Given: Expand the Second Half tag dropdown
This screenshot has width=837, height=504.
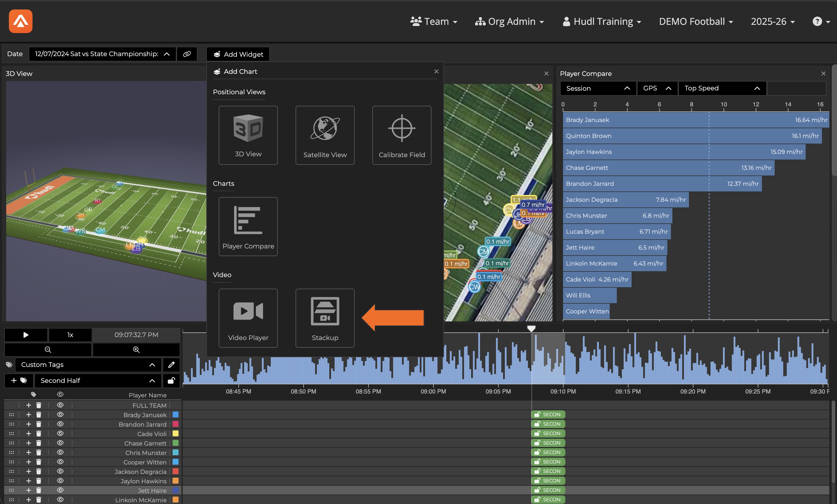Looking at the screenshot, I should point(98,381).
